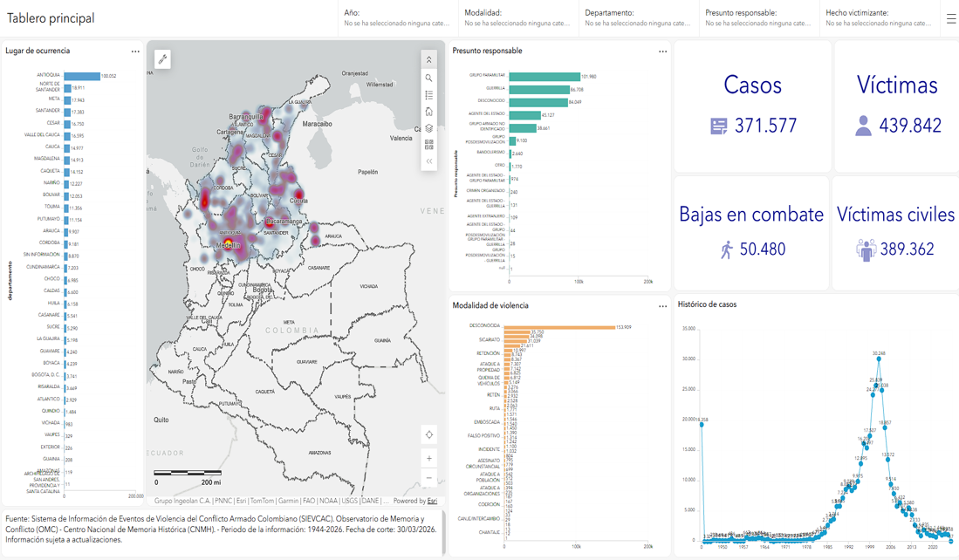Collapse map toolbar with double left chevron

[428, 161]
